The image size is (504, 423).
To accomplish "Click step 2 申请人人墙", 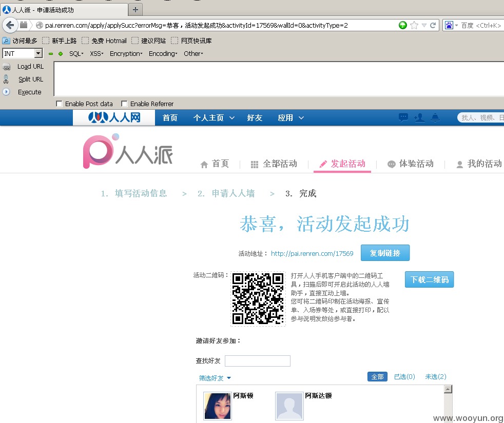I will [226, 193].
